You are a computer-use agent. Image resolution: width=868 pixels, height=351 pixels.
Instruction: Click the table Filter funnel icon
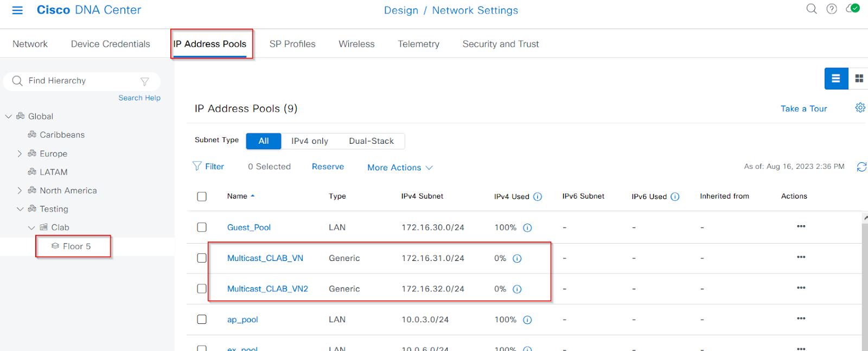197,166
